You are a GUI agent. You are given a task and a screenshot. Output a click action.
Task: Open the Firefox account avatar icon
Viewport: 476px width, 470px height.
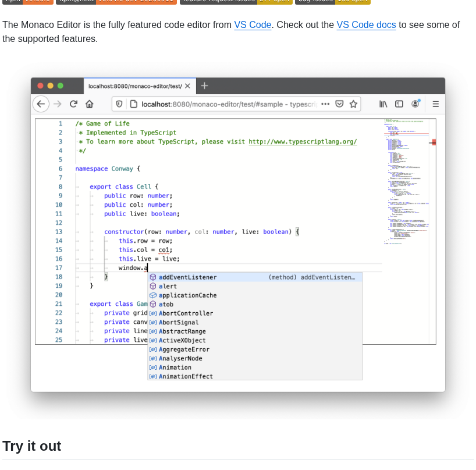415,104
